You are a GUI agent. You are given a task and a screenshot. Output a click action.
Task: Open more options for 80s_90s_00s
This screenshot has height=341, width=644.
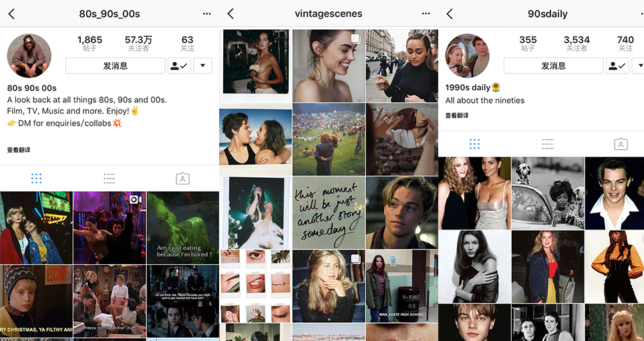(x=206, y=14)
